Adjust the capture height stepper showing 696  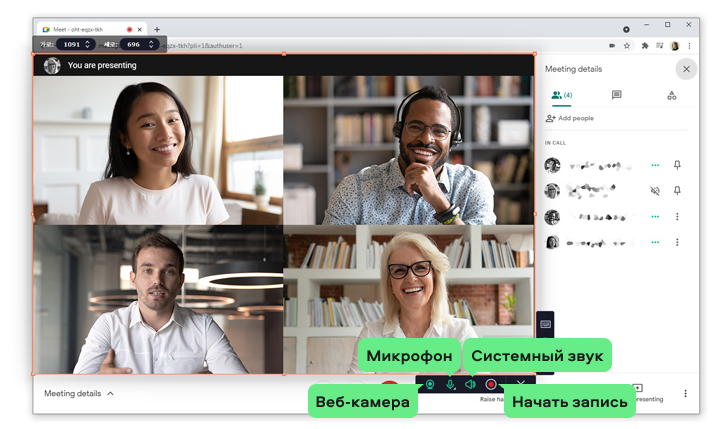[151, 44]
